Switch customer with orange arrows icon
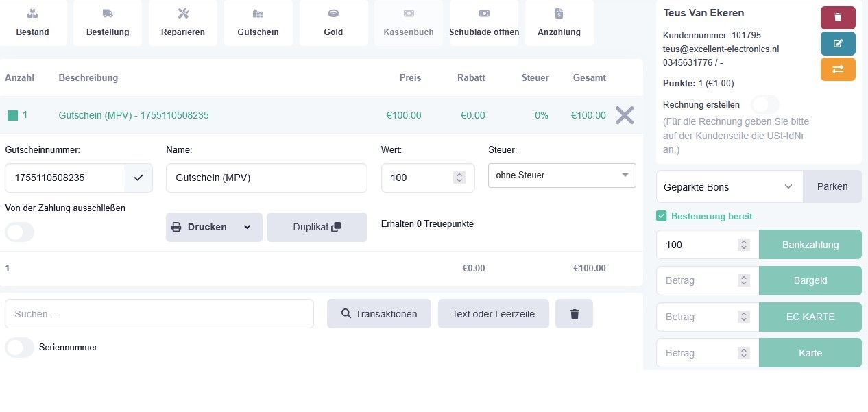 click(838, 69)
